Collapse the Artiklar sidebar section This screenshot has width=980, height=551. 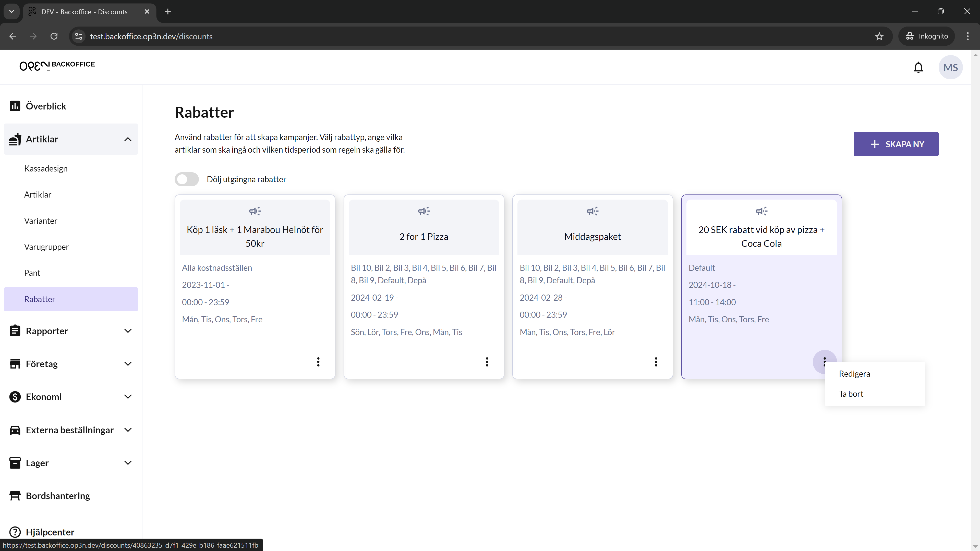[128, 139]
